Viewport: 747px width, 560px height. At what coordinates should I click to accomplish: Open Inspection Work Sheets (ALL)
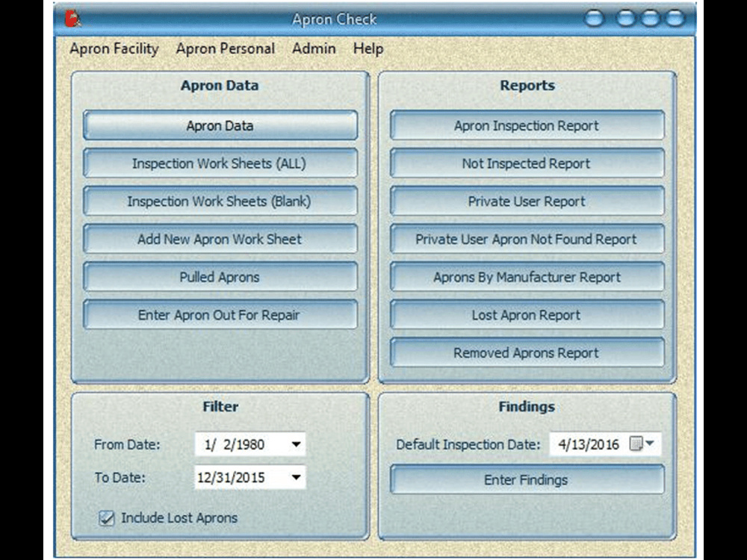(x=220, y=164)
